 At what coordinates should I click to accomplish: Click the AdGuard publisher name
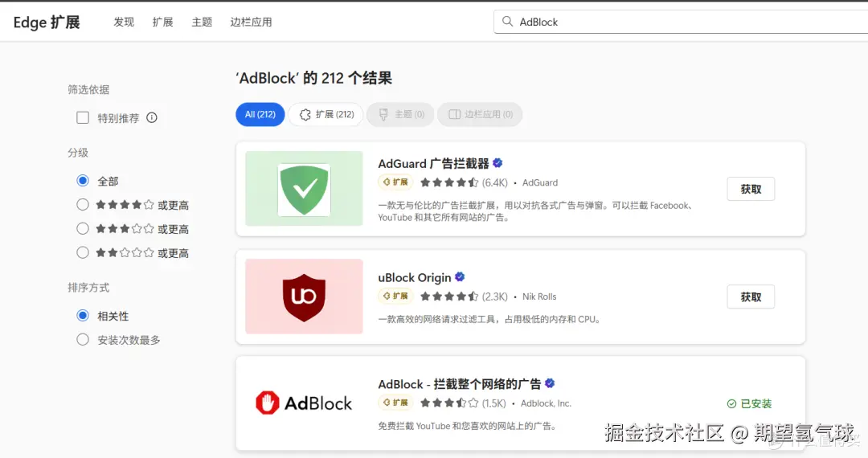point(540,182)
